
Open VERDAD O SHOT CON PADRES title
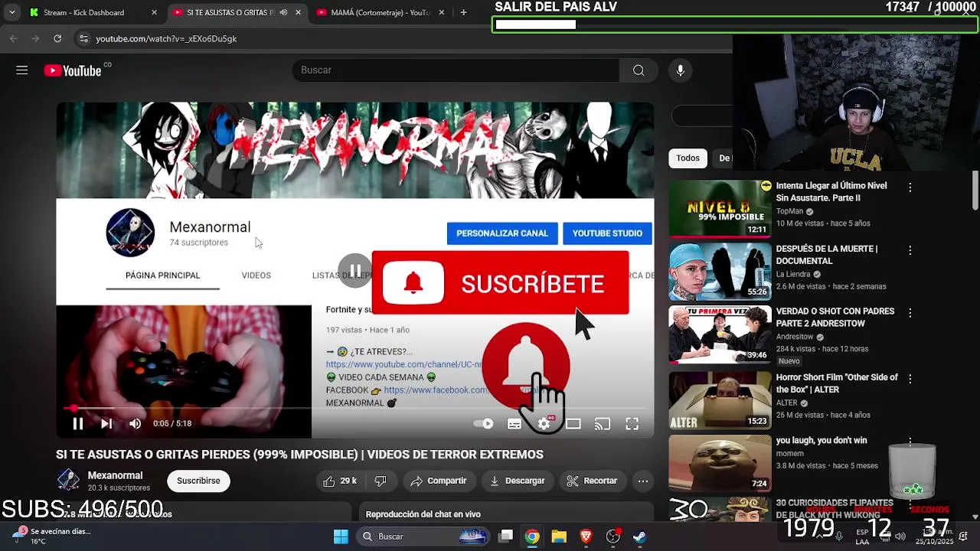coord(835,318)
